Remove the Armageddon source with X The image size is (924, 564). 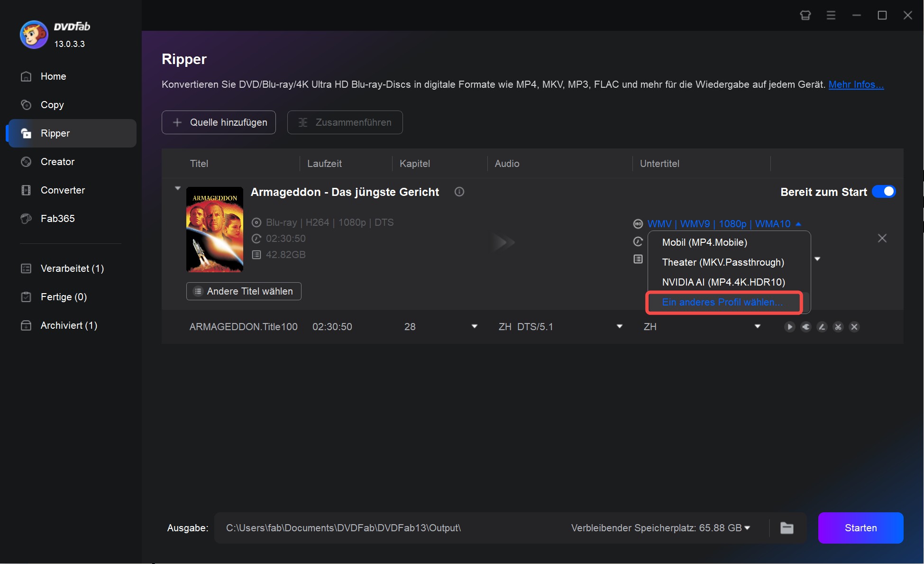click(x=882, y=238)
